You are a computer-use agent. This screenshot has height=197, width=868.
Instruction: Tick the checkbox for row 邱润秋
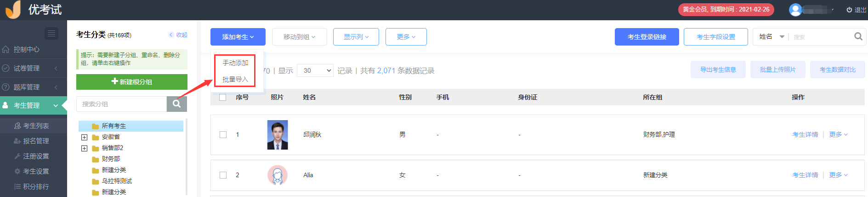pyautogui.click(x=223, y=135)
